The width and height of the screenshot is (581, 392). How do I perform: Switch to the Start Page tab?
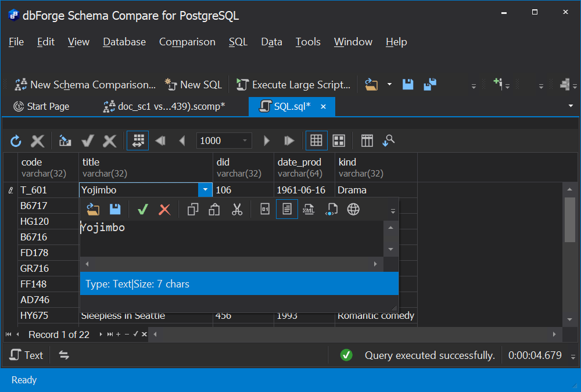[x=41, y=106]
